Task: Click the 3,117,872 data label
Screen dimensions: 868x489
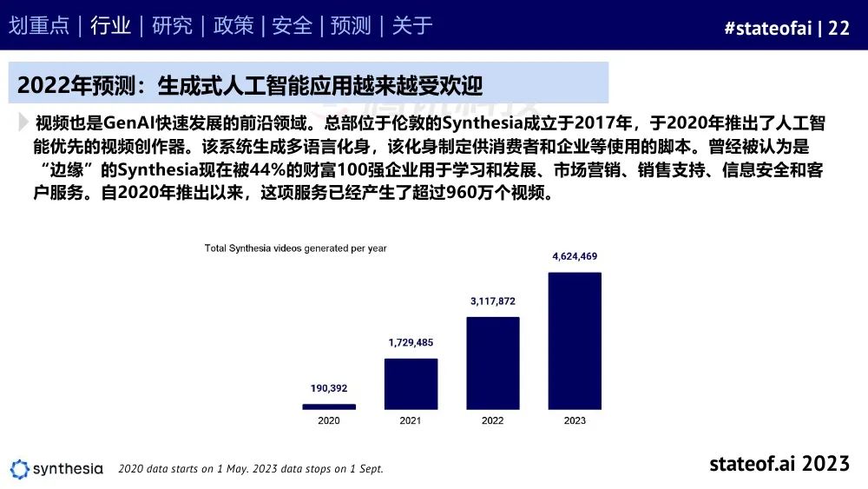Action: pyautogui.click(x=493, y=301)
